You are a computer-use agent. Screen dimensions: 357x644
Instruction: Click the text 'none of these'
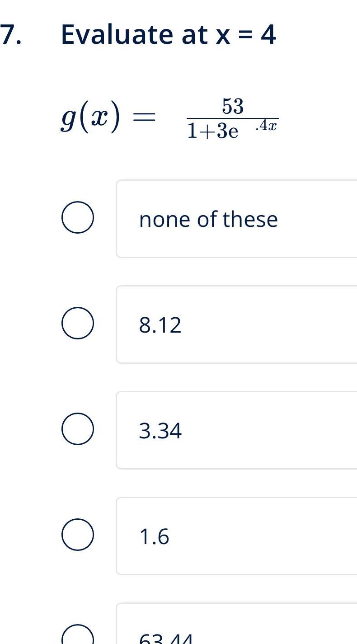pyautogui.click(x=208, y=219)
